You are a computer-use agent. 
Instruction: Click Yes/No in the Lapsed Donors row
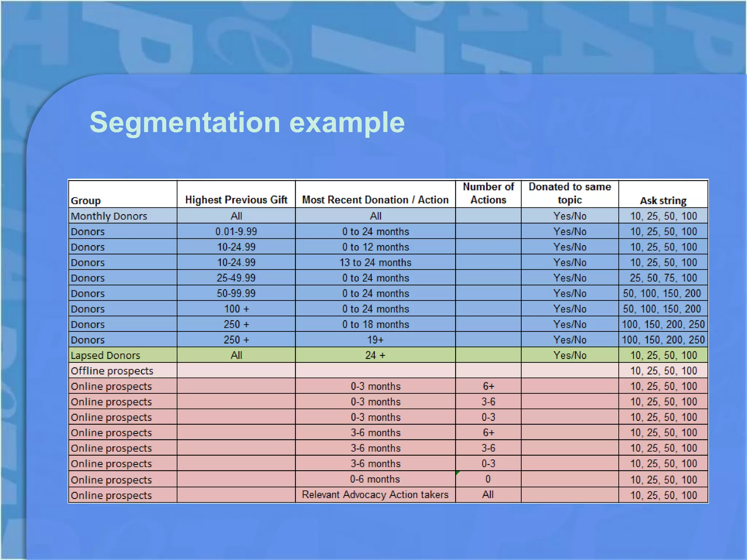tap(570, 355)
